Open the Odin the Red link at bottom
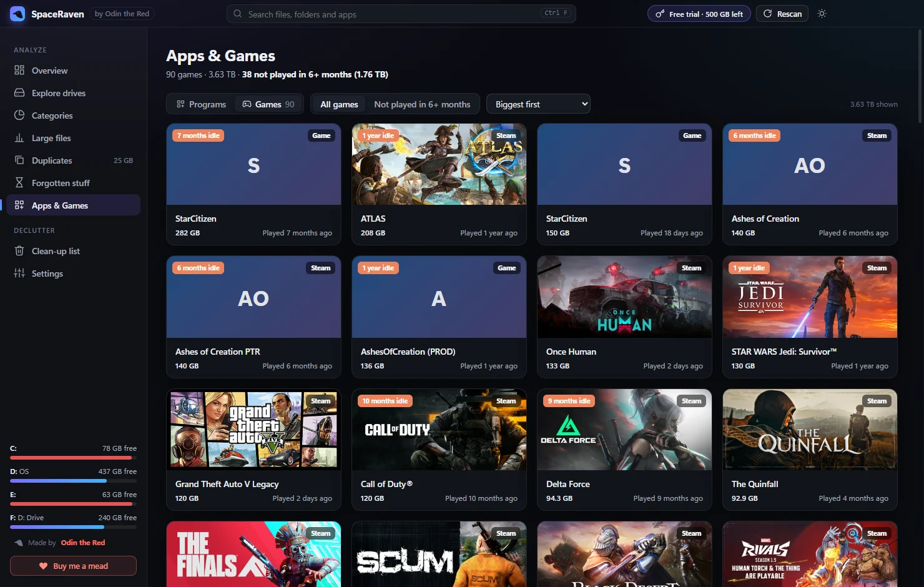Screen dimensions: 924x587 [x=83, y=543]
